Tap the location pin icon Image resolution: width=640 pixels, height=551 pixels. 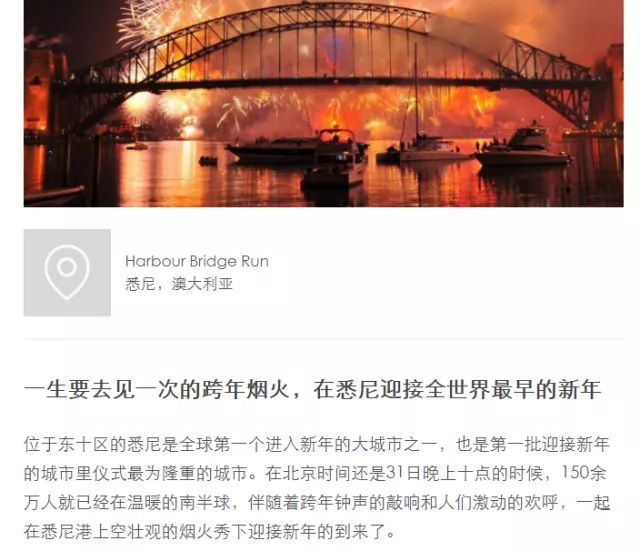click(67, 273)
